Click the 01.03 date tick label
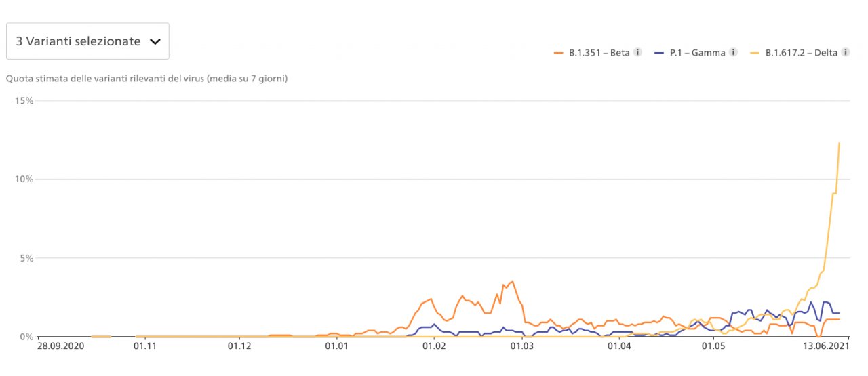This screenshot has height=376, width=868. 523,347
